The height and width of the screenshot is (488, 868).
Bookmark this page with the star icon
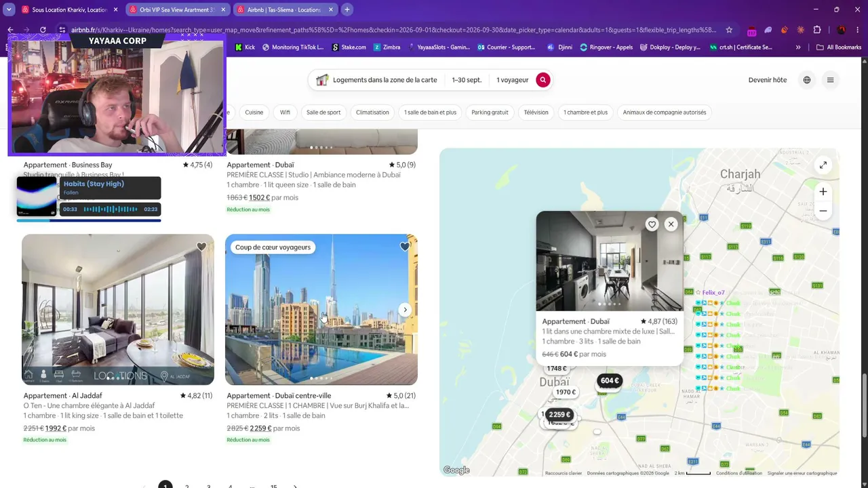coord(729,30)
